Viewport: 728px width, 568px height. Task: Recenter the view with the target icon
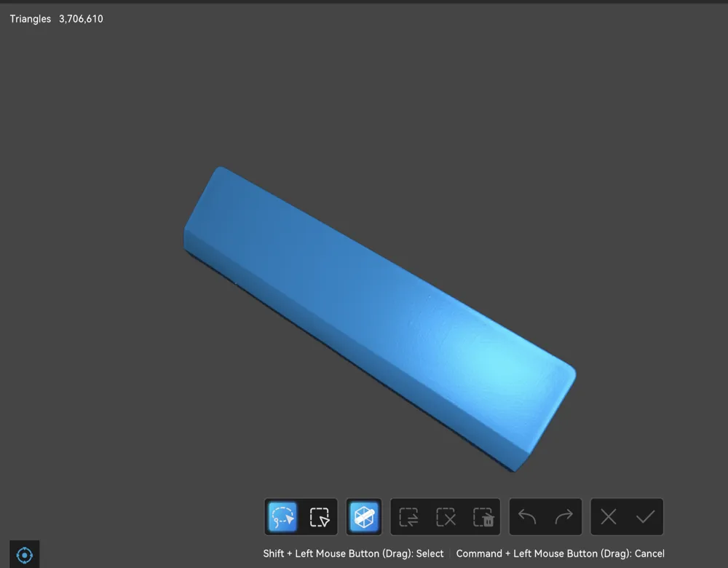pyautogui.click(x=25, y=555)
